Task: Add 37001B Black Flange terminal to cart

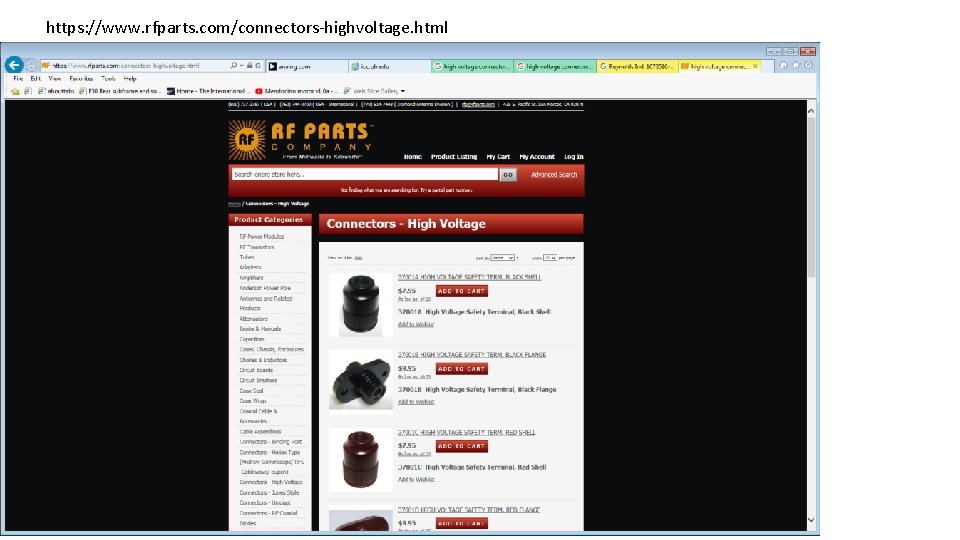Action: (x=462, y=369)
